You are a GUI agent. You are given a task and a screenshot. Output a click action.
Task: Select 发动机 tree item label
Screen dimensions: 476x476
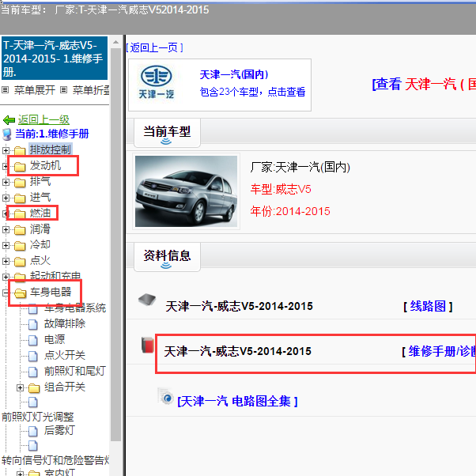click(x=45, y=166)
